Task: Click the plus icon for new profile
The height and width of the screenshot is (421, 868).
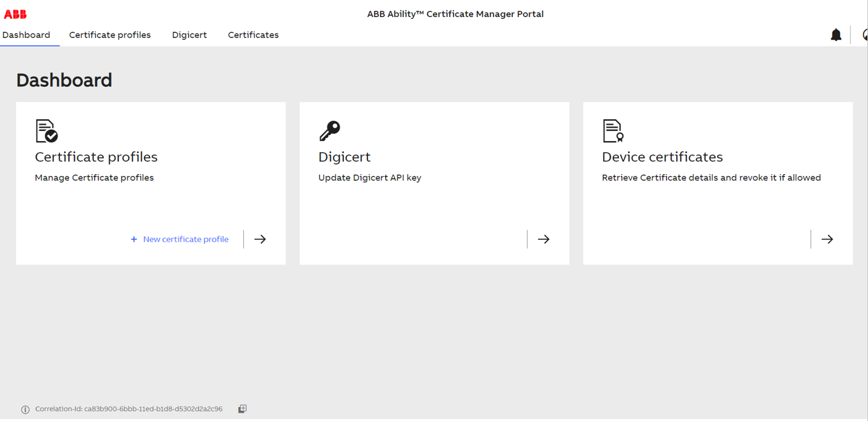Action: pyautogui.click(x=134, y=239)
